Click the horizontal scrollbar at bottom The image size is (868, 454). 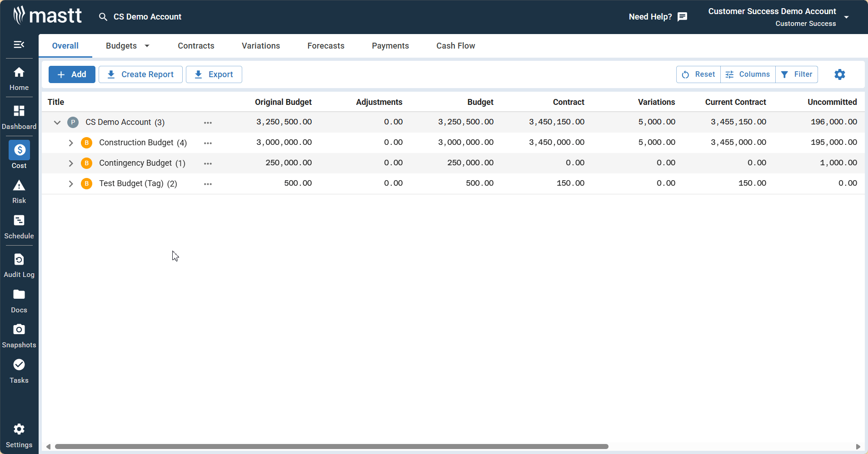pyautogui.click(x=331, y=447)
